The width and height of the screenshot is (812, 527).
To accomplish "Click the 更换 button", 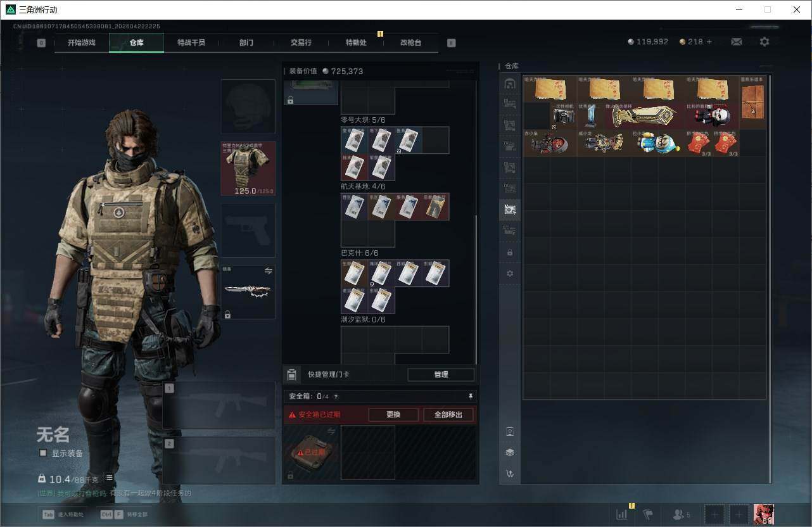I will [x=393, y=415].
